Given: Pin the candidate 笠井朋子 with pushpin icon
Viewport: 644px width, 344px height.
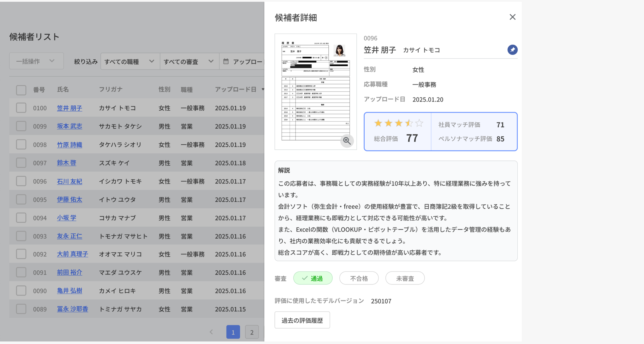Looking at the screenshot, I should [512, 50].
